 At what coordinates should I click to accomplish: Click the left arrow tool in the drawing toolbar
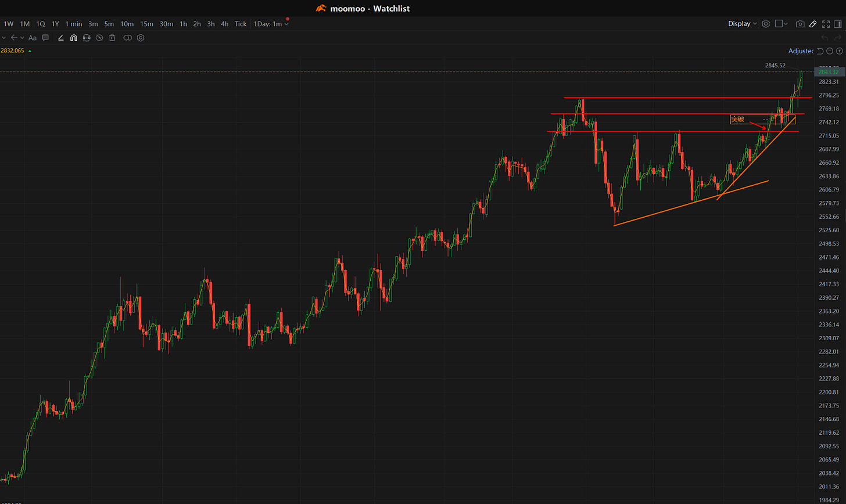tap(14, 38)
